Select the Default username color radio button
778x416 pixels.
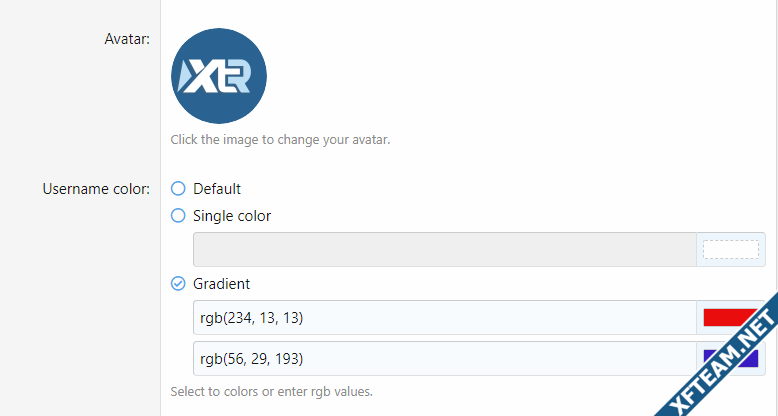178,189
